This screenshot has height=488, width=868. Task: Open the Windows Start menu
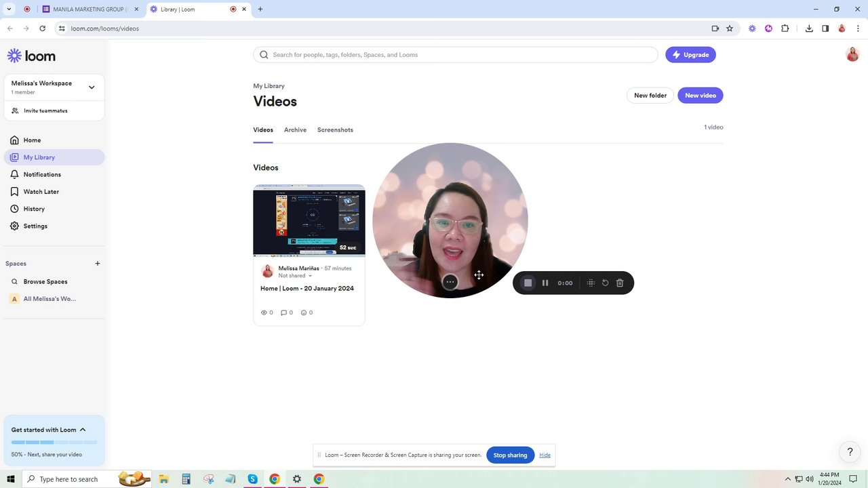[x=11, y=479]
